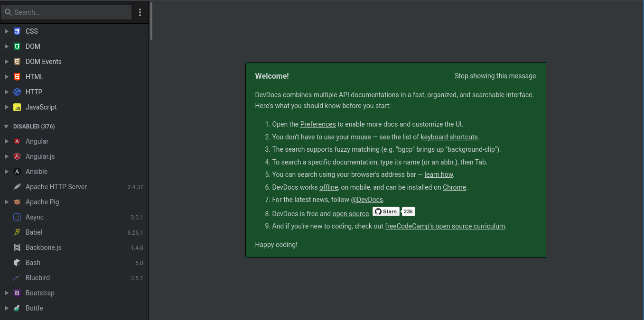This screenshot has height=320, width=644.
Task: Select the Async doc label
Action: point(35,217)
